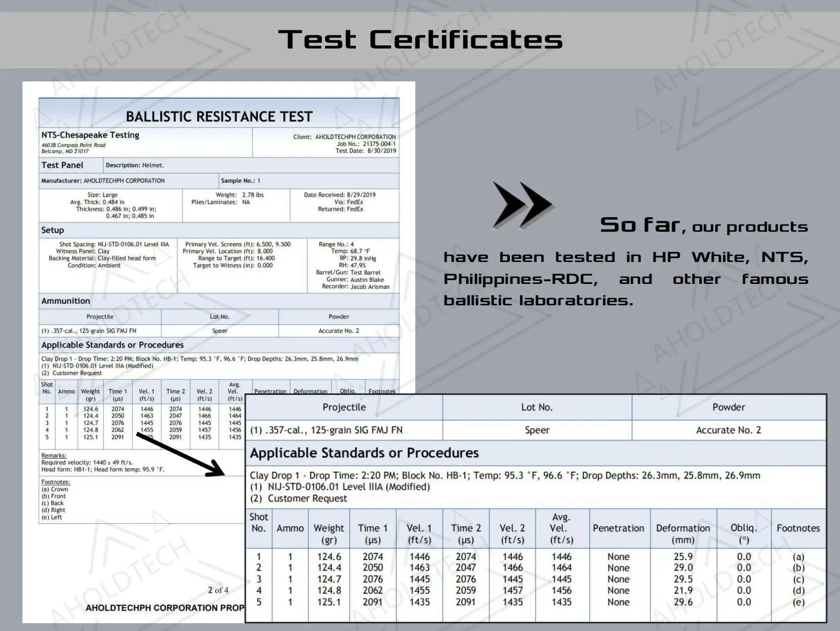This screenshot has height=631, width=840.
Task: Click the "Sample No.: 1" field
Action: pos(241,181)
